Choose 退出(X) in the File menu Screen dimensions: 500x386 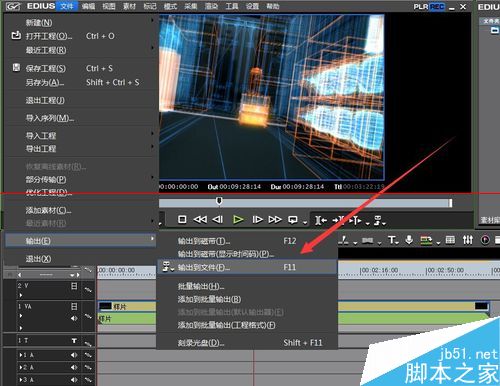[x=80, y=259]
